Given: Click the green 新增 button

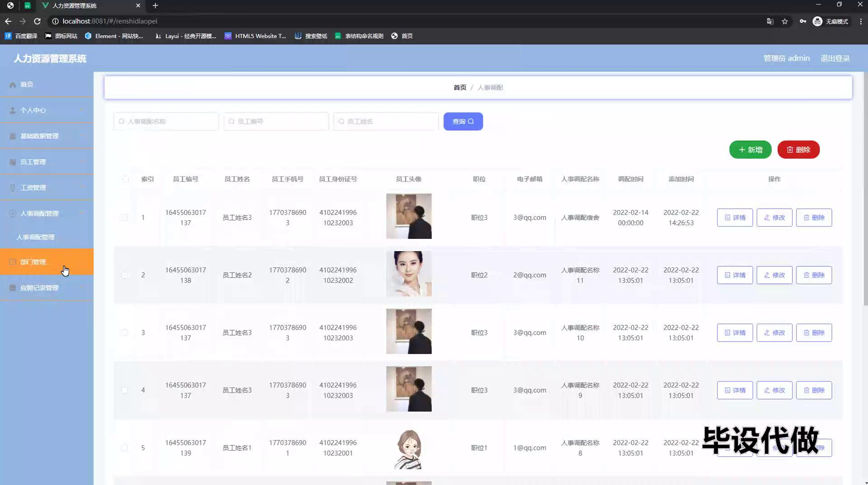Looking at the screenshot, I should (x=750, y=150).
